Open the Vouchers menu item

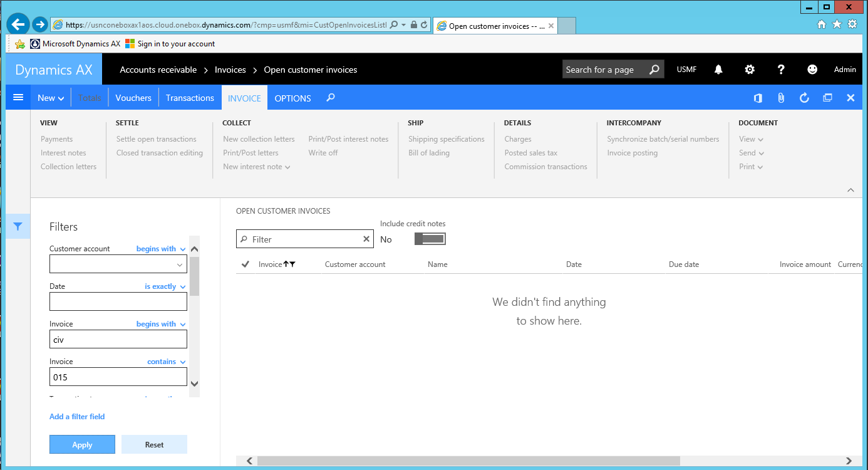(x=133, y=98)
